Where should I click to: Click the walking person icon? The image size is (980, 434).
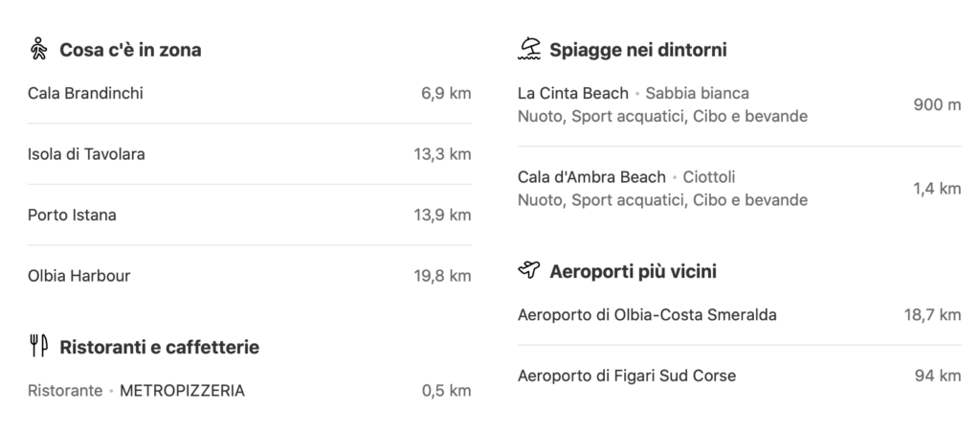[38, 49]
